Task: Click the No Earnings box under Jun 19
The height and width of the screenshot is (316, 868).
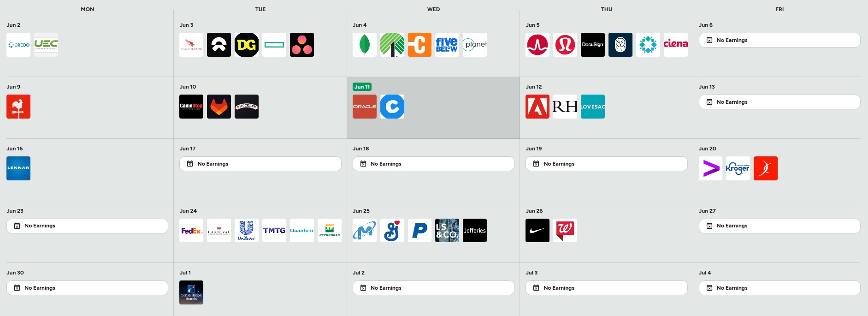Action: pyautogui.click(x=607, y=164)
